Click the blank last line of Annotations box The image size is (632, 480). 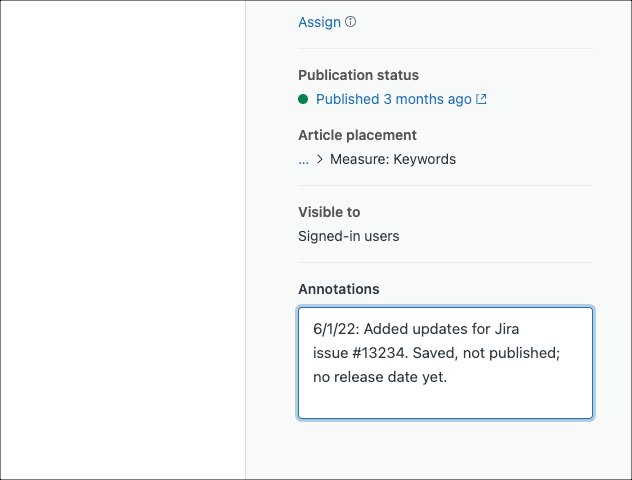445,401
